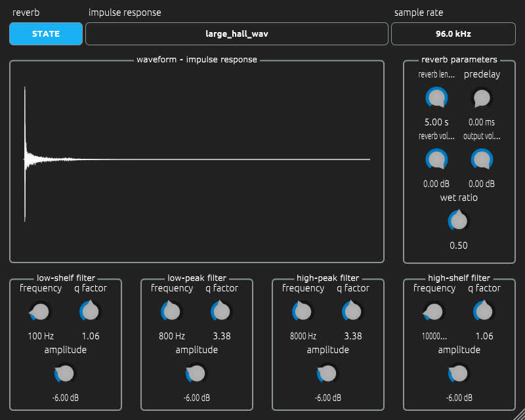Click the high-peak filter frequency knob
Image resolution: width=525 pixels, height=420 pixels.
point(303,312)
